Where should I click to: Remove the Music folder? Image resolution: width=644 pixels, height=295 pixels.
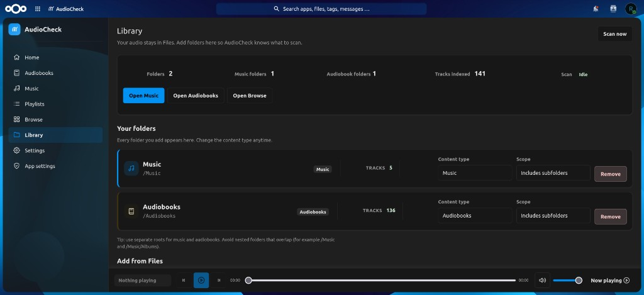(610, 174)
